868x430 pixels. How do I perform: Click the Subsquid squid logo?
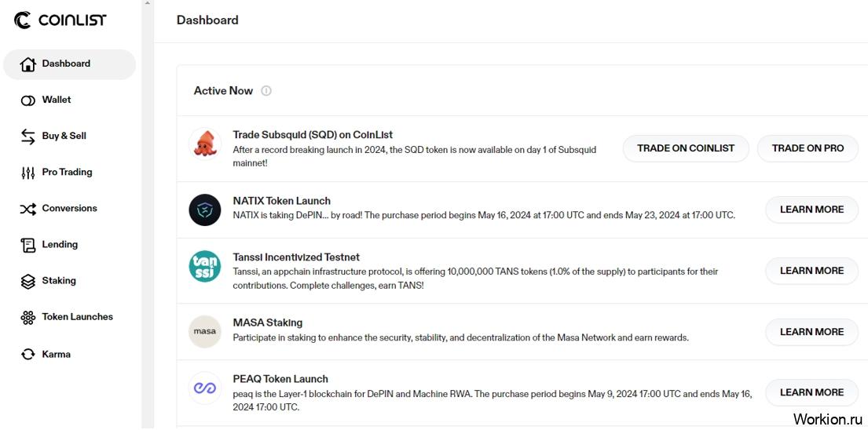click(x=205, y=143)
